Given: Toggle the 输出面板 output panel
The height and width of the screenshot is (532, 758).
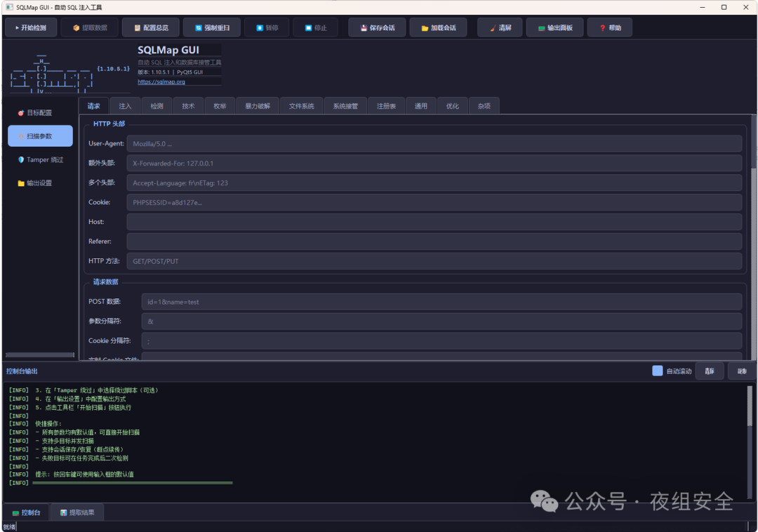Looking at the screenshot, I should tap(555, 28).
